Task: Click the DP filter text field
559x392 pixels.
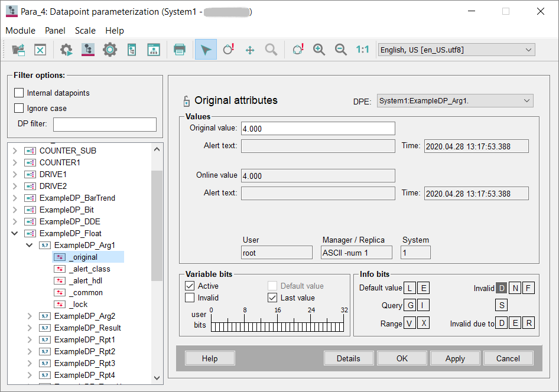Action: point(105,124)
